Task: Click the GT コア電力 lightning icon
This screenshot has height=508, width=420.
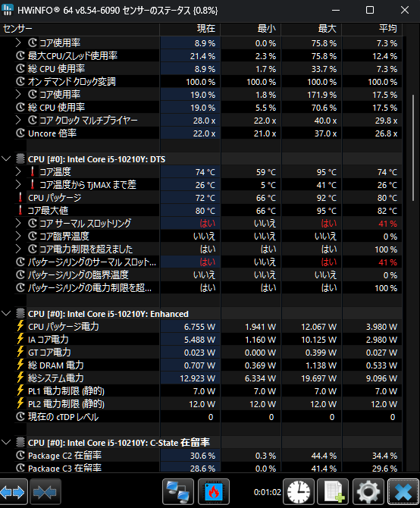Action: (20, 352)
